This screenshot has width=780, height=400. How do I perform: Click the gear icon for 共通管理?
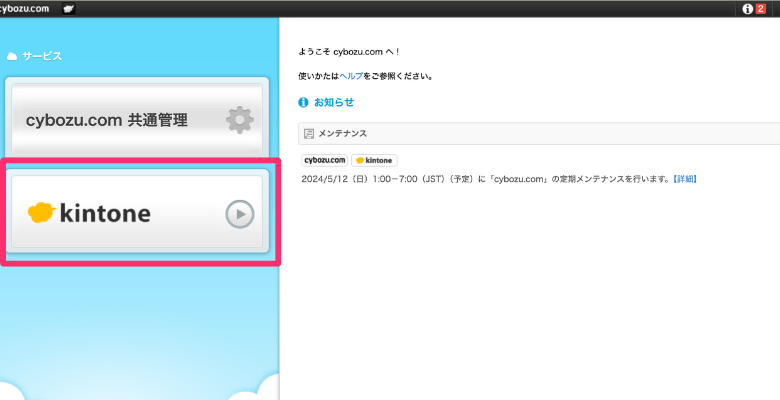coord(239,120)
